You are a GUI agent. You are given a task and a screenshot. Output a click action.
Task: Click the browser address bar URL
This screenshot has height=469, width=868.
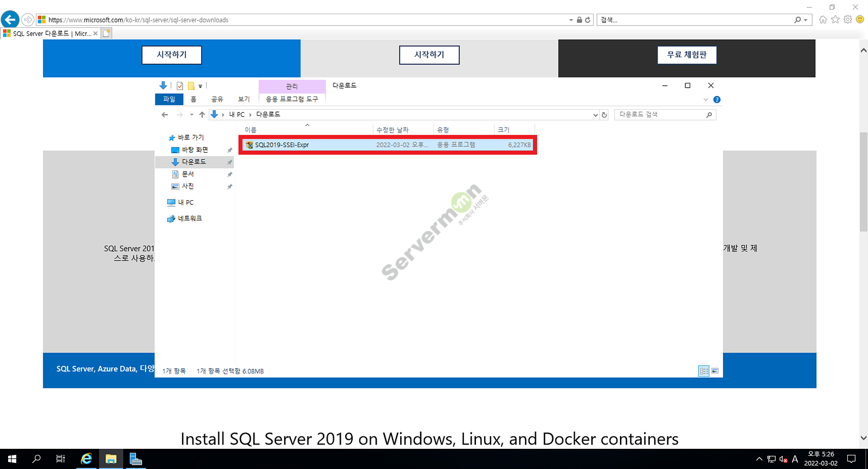[x=138, y=20]
